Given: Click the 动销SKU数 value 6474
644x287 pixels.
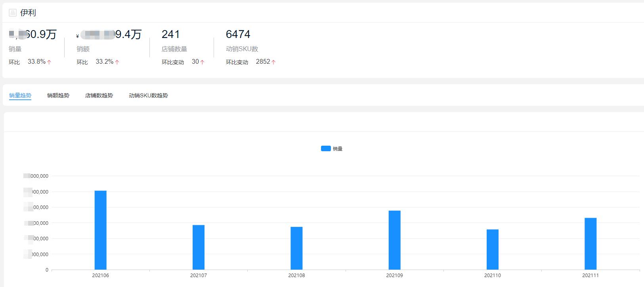Looking at the screenshot, I should (238, 34).
